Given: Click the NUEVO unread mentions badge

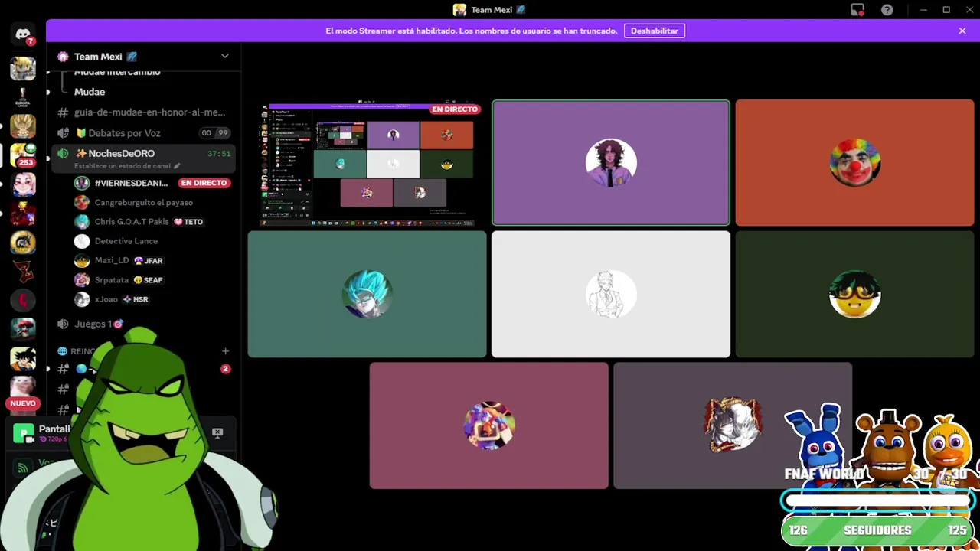Looking at the screenshot, I should point(23,403).
